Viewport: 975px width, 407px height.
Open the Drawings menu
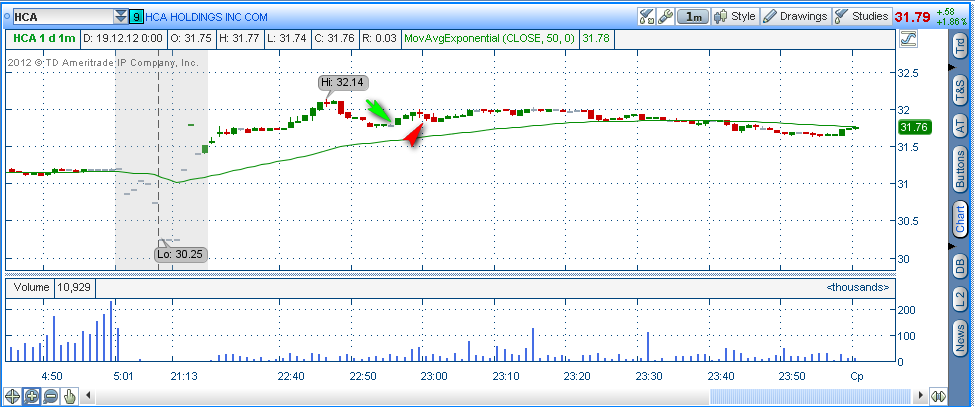(796, 17)
